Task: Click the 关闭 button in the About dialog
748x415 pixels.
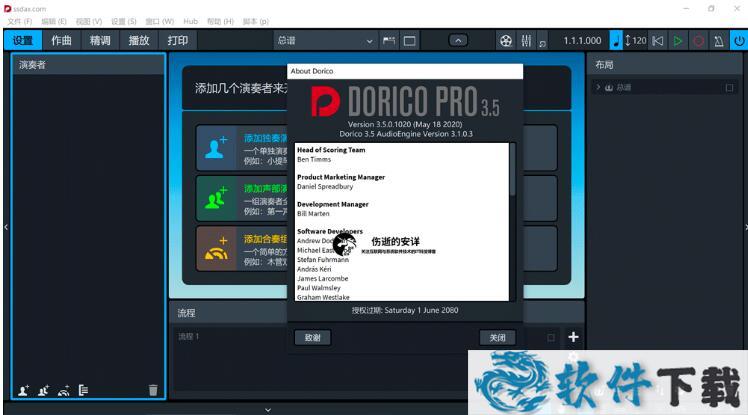Action: point(497,338)
